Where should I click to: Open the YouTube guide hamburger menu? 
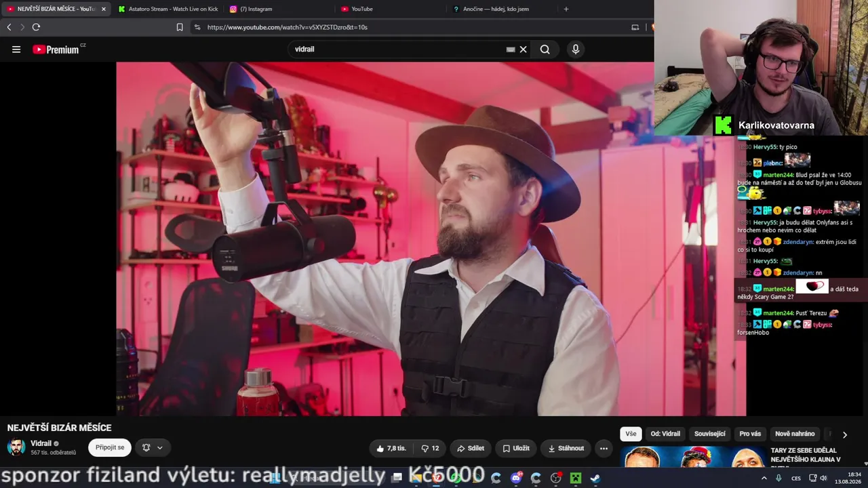[16, 49]
